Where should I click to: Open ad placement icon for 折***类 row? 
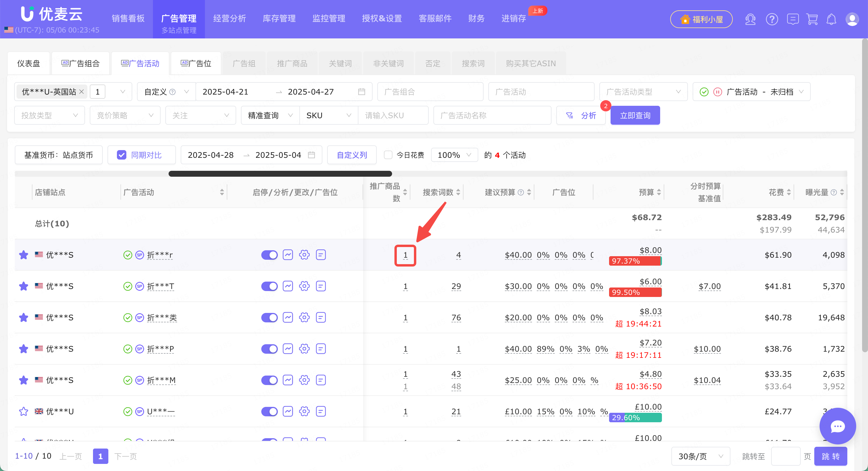pos(320,318)
